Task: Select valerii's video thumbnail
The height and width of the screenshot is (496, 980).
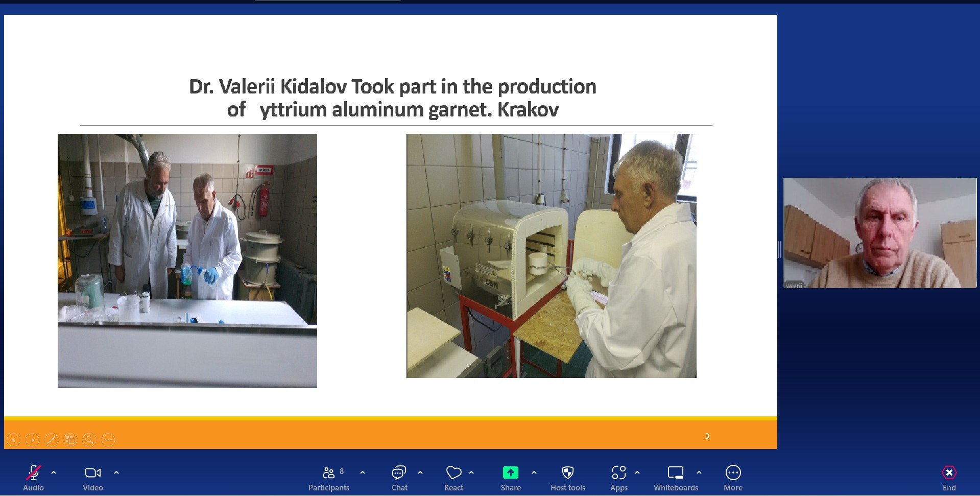Action: click(x=880, y=233)
